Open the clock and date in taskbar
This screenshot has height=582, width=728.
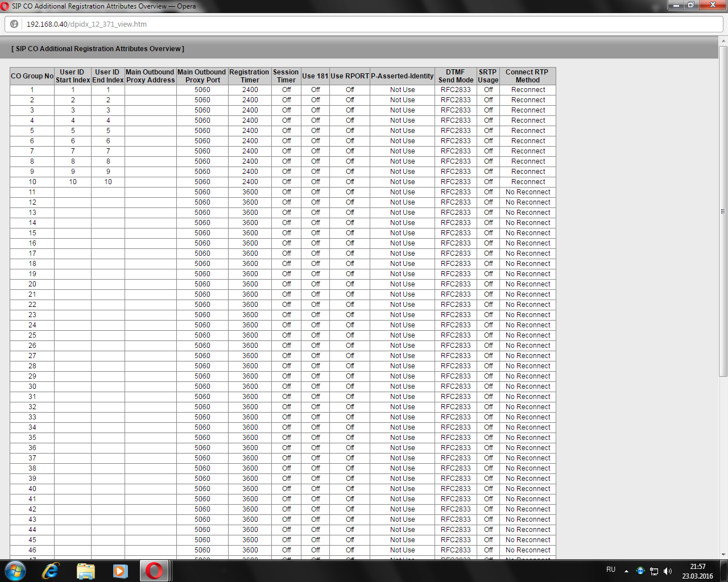[697, 571]
